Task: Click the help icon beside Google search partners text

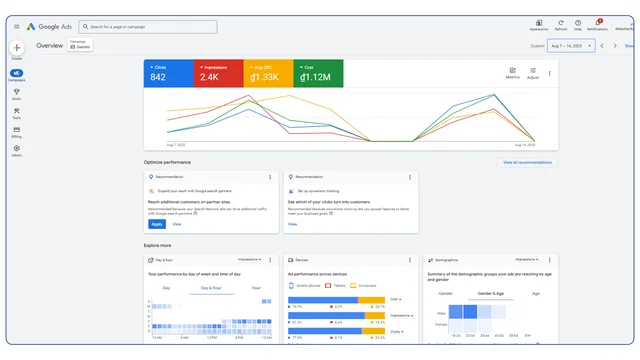Action: 196,213
